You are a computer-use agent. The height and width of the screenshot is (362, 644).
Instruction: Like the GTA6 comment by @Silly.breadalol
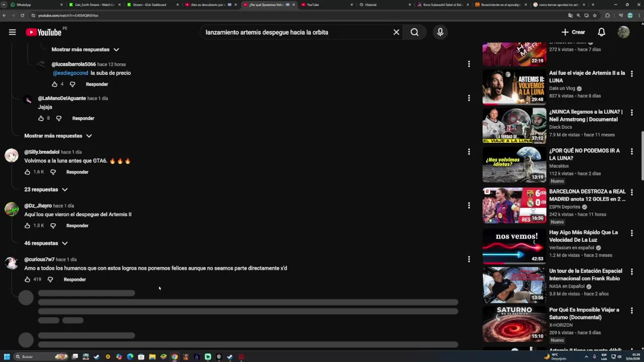click(28, 172)
